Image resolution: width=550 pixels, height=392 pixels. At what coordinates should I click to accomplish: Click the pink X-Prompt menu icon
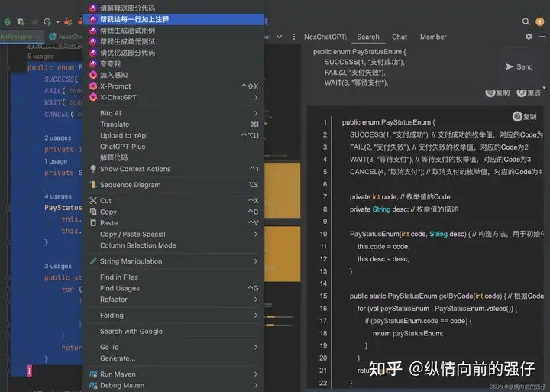click(x=93, y=86)
